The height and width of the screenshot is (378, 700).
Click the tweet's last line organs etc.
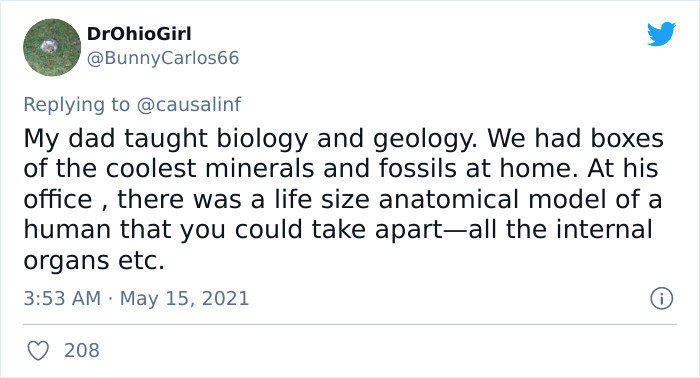(x=94, y=261)
